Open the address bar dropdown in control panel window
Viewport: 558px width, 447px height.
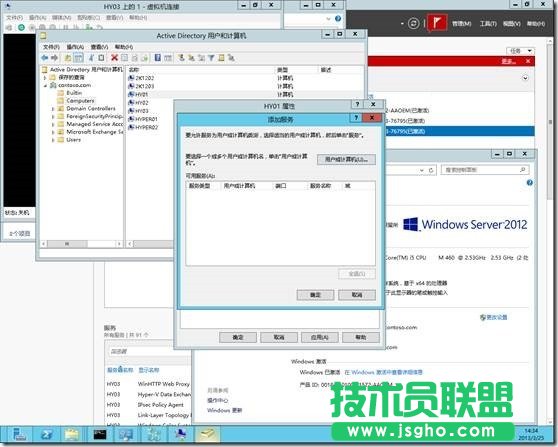click(x=422, y=170)
